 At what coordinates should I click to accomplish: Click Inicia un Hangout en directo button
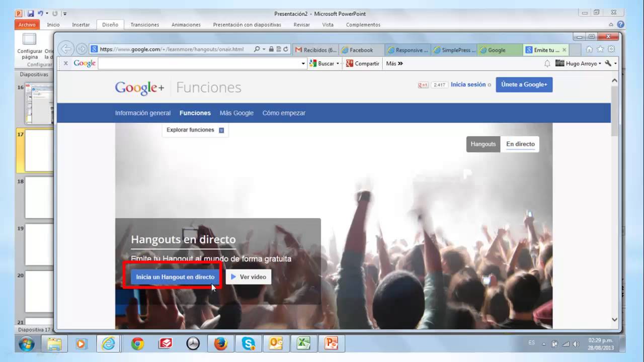175,277
